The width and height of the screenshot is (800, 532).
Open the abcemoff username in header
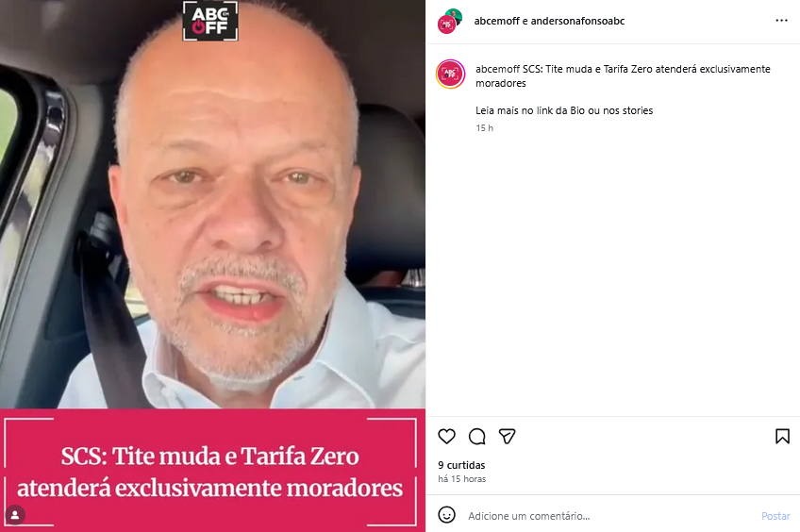(496, 21)
